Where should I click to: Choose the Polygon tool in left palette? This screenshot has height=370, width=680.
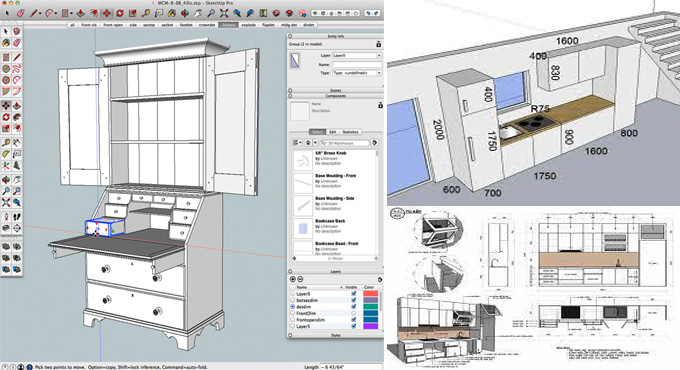(x=6, y=80)
